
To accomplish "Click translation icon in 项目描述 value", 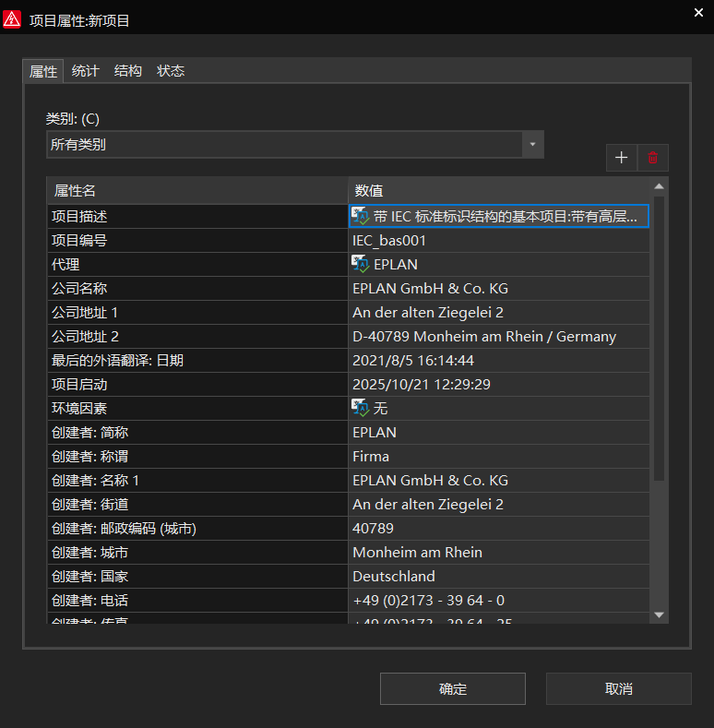I will 361,216.
